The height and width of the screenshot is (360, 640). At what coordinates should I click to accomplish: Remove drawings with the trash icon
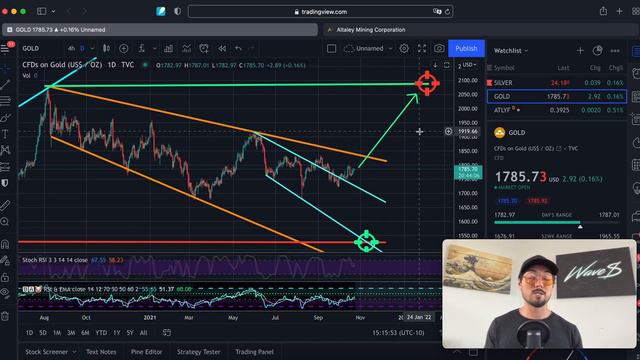tap(5, 316)
